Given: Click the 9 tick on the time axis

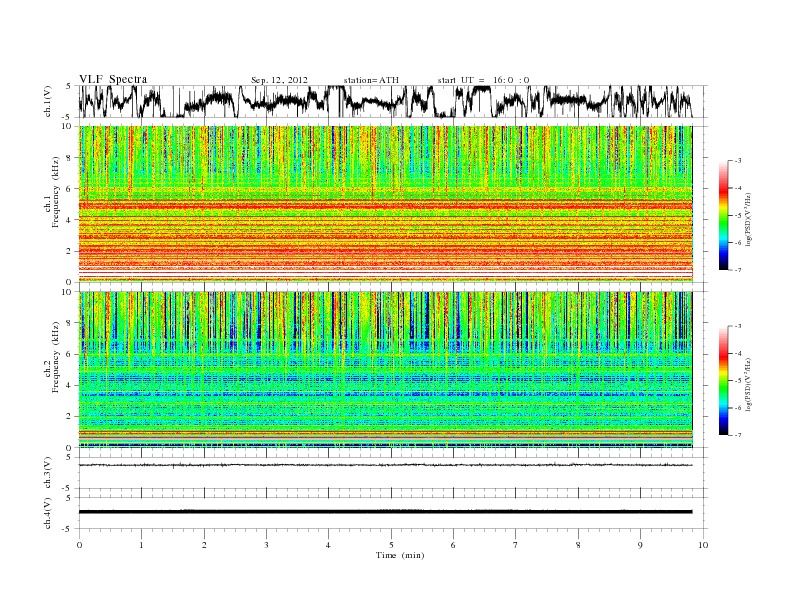Looking at the screenshot, I should [x=640, y=545].
